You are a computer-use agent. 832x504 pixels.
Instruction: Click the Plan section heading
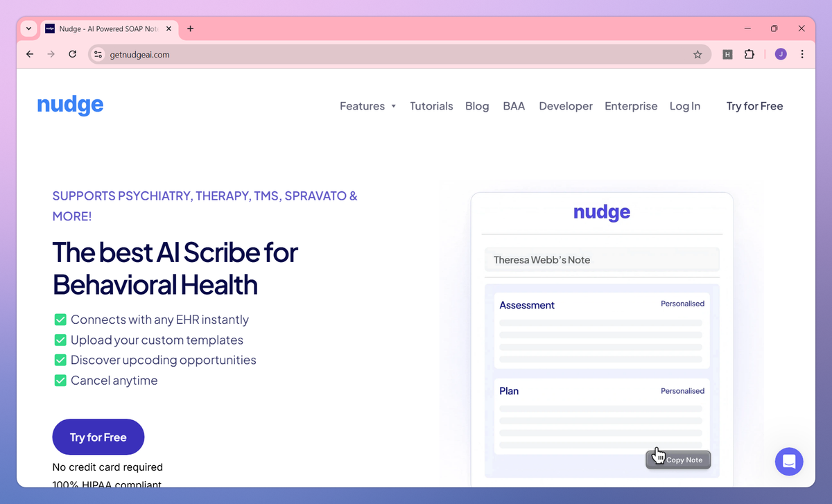tap(509, 391)
